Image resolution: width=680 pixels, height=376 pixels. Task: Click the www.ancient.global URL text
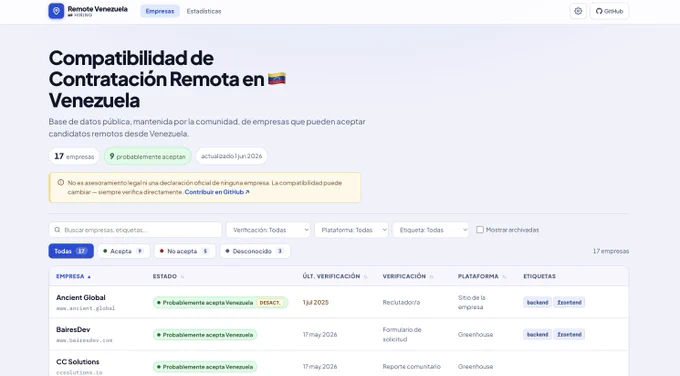tap(85, 308)
